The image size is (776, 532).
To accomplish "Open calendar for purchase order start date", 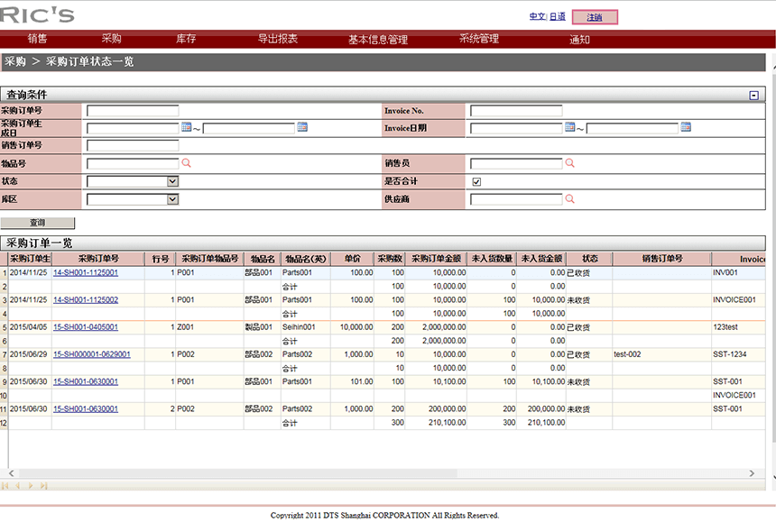I will (x=186, y=127).
